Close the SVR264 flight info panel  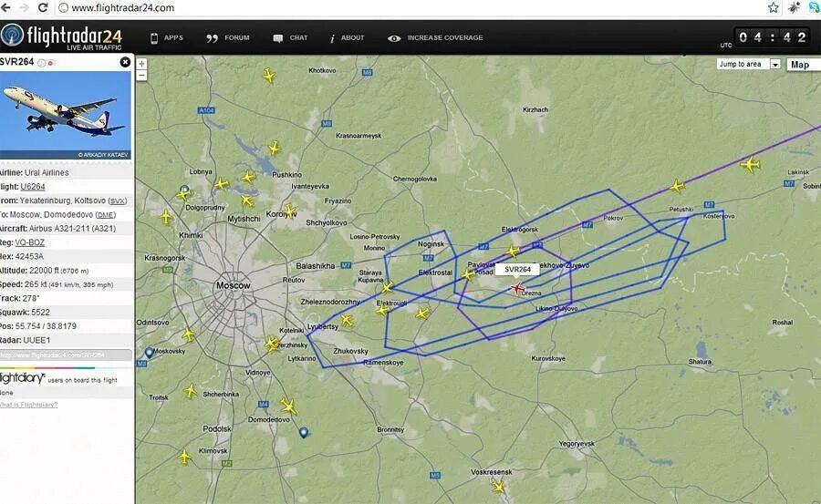click(125, 62)
